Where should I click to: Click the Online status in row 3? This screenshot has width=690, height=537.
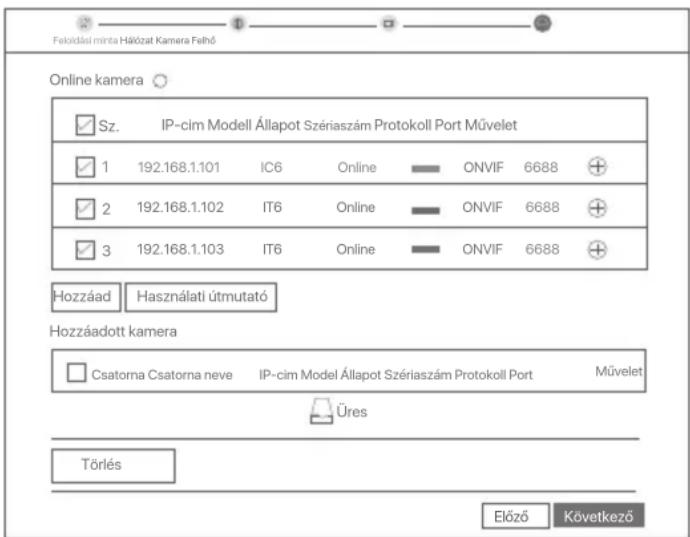point(356,249)
